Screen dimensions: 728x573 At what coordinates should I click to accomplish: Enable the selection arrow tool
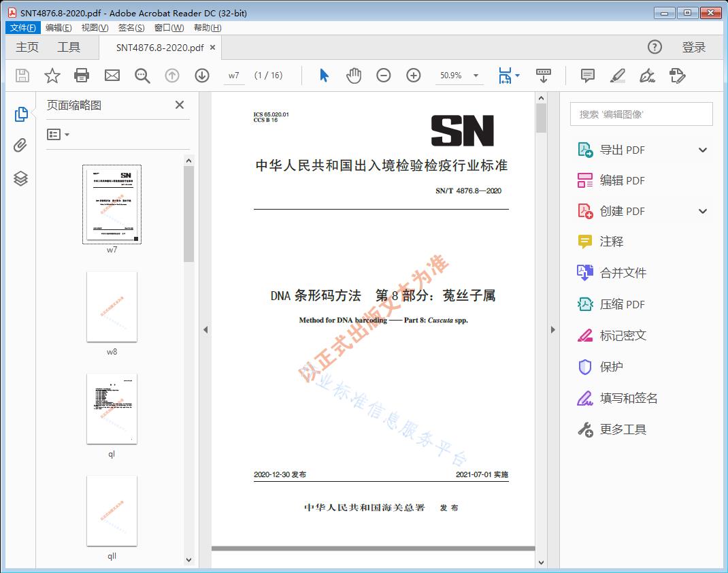[323, 76]
